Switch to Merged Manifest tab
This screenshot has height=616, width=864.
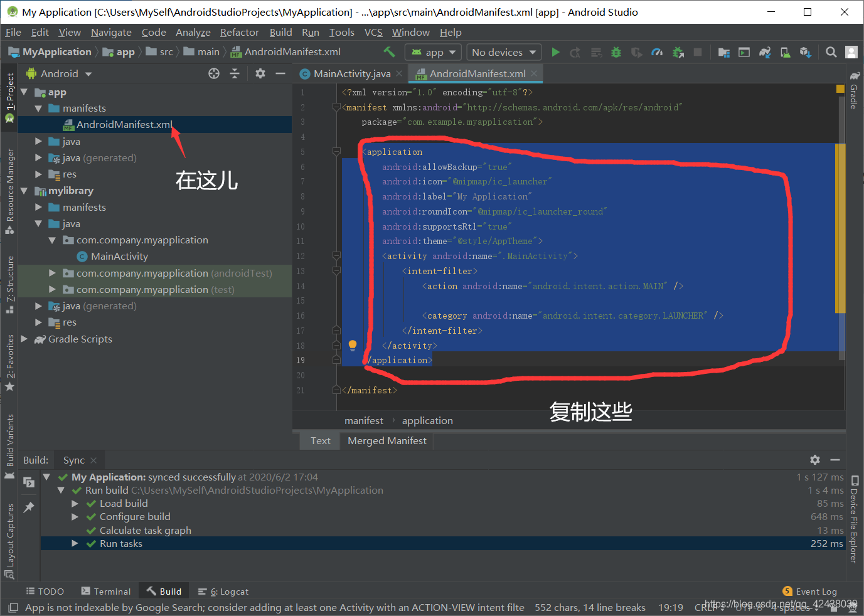click(387, 440)
